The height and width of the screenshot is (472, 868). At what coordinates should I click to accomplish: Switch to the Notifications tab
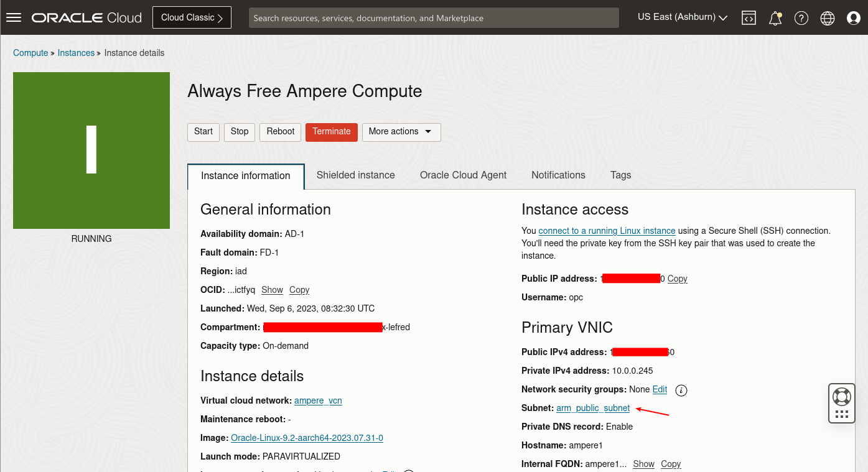[558, 175]
